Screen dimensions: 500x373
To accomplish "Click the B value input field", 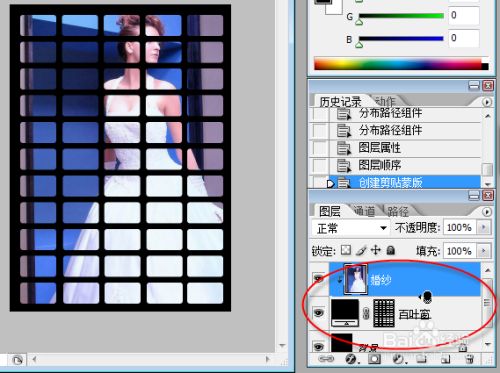I will coord(464,38).
